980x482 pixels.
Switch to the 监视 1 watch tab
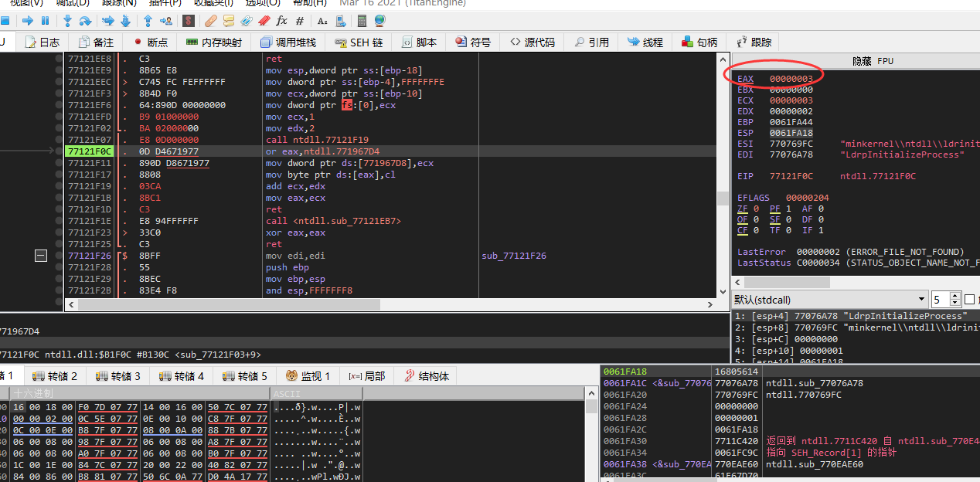tap(308, 376)
